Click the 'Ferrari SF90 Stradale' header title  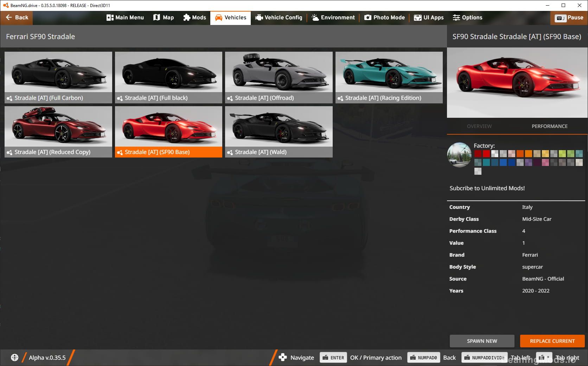point(40,37)
